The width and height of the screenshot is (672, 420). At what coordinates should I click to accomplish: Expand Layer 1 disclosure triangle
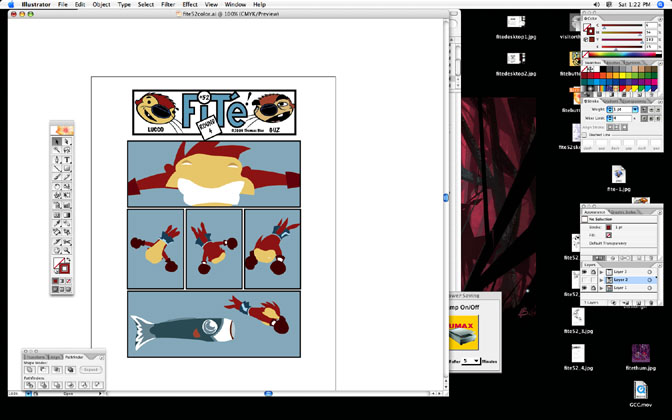click(601, 288)
